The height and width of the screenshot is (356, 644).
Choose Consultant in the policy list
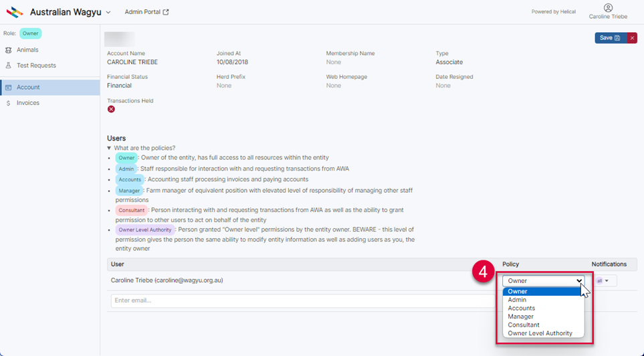(544, 325)
